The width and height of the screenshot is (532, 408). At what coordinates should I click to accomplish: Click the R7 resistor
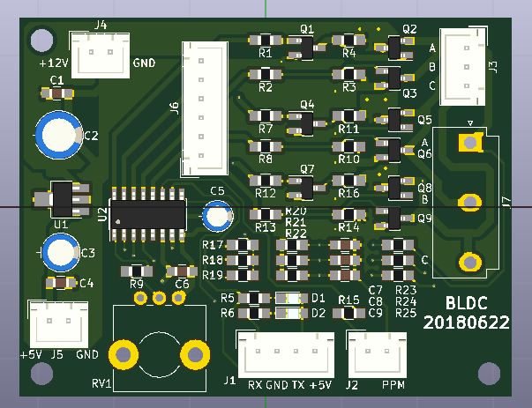266,116
